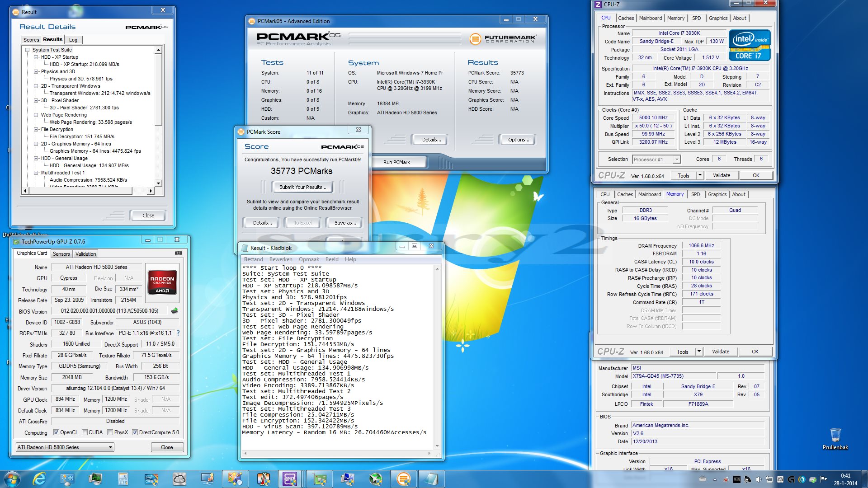This screenshot has width=868, height=488.
Task: Open the Validation tab in GPU-Z
Action: 85,254
